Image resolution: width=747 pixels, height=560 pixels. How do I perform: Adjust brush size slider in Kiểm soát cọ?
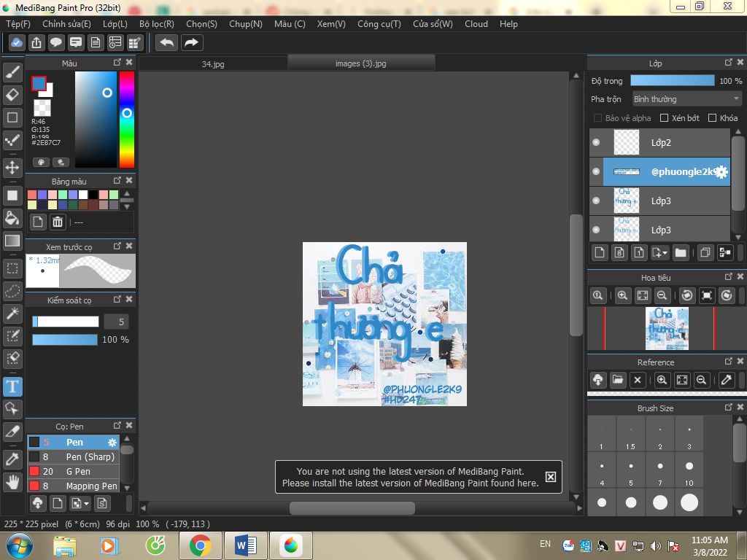[x=65, y=322]
